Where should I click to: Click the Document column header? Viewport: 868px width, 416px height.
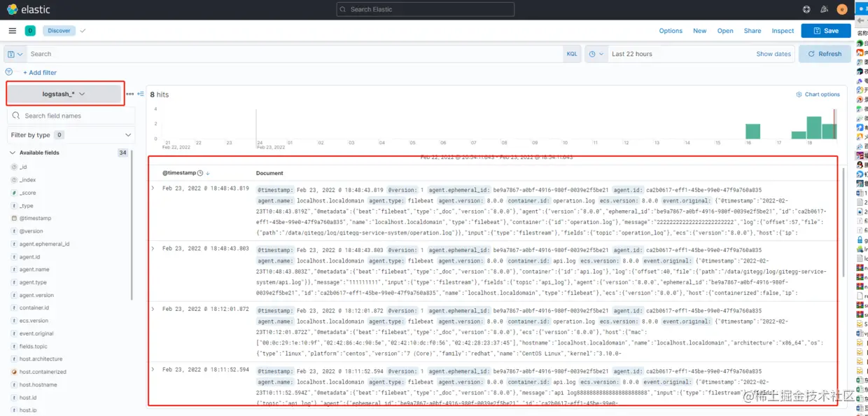click(x=269, y=173)
